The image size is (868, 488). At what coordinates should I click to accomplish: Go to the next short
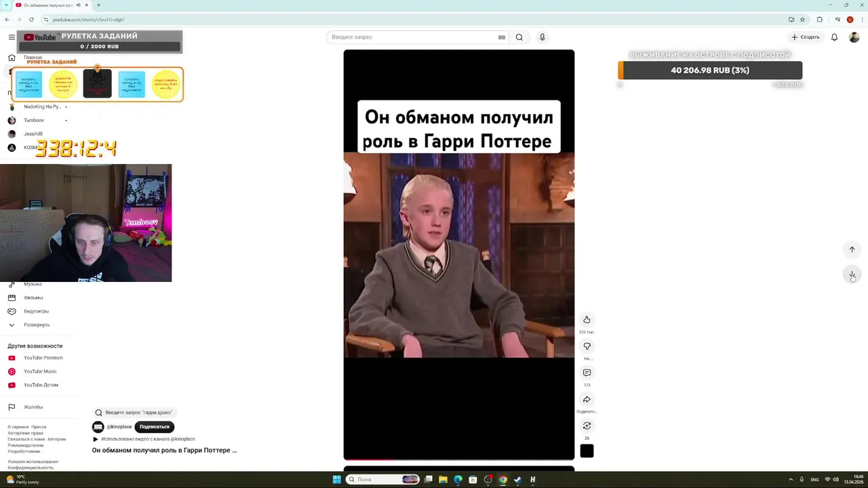click(x=852, y=274)
